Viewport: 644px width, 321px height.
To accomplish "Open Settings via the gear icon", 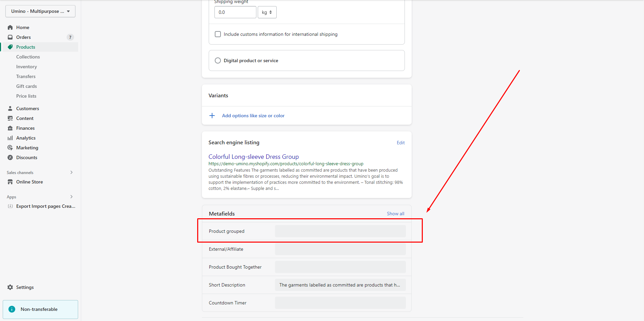I will click(x=10, y=287).
